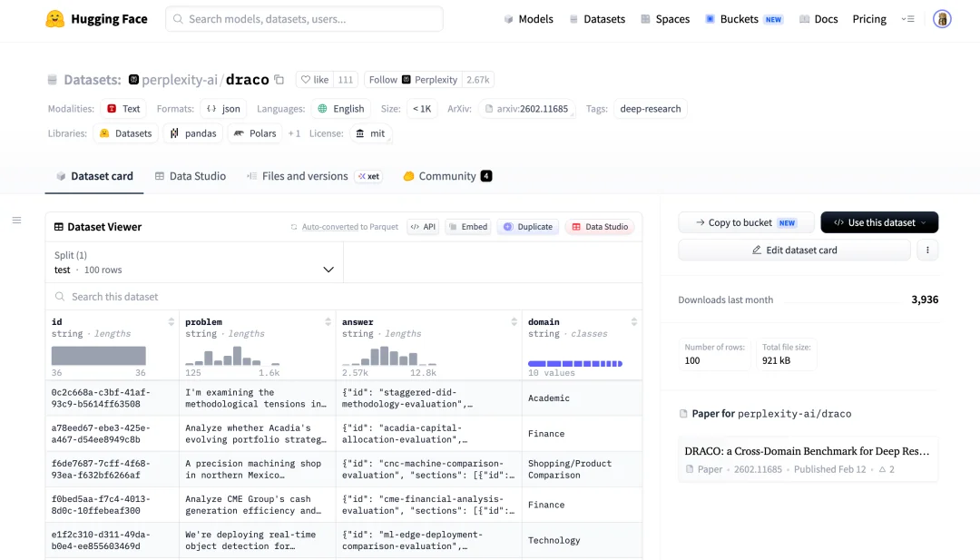Image resolution: width=980 pixels, height=560 pixels.
Task: Expand the Split test dropdown
Action: 194,262
